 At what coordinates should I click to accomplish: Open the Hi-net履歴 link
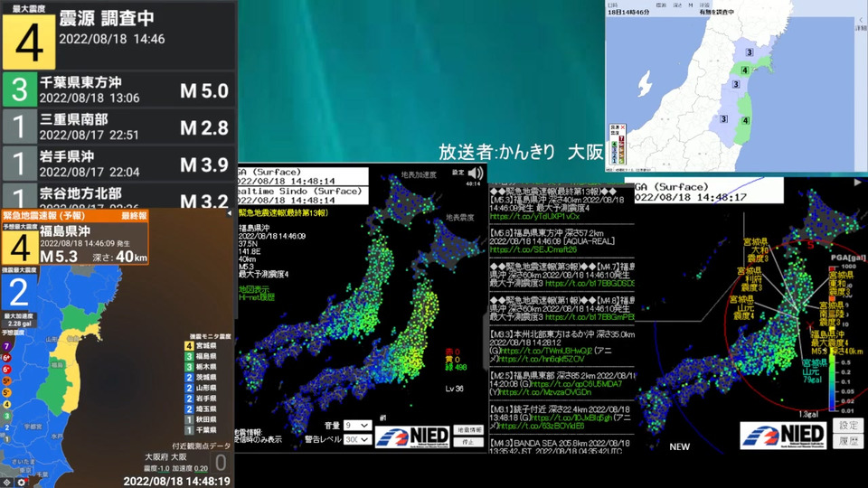click(257, 297)
